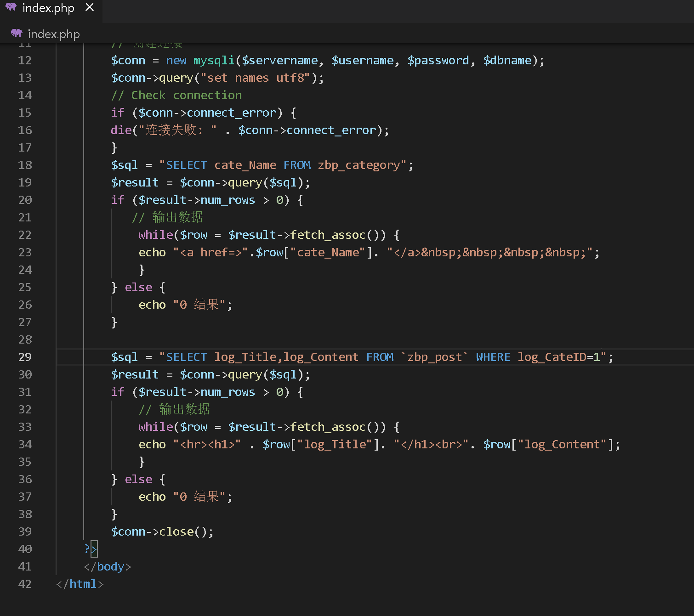This screenshot has height=616, width=694.
Task: Click the "</body>" closing tag
Action: click(108, 566)
